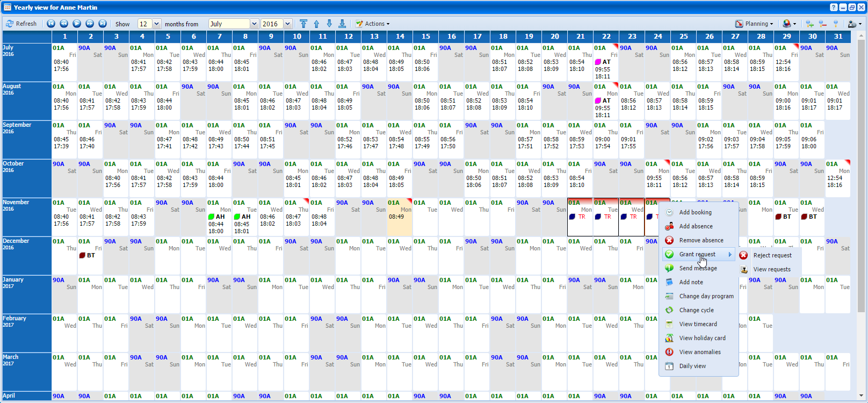Expand the number of months dropdown
The height and width of the screenshot is (403, 868).
[157, 24]
